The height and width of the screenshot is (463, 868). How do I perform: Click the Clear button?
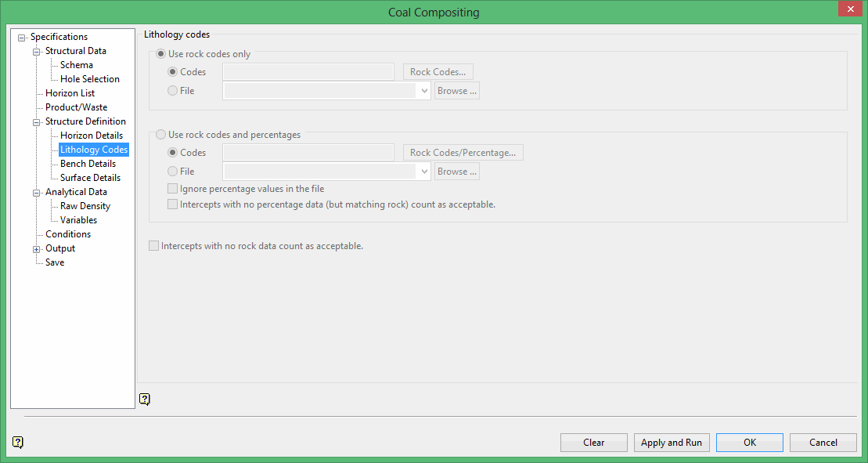(x=593, y=443)
